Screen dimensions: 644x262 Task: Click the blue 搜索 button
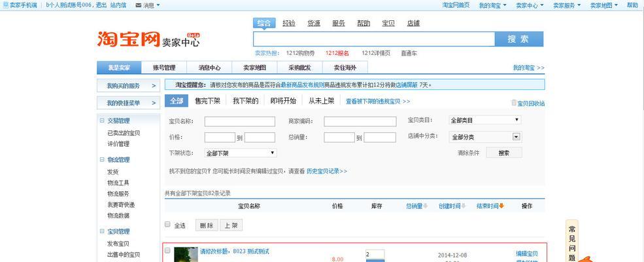coord(518,39)
